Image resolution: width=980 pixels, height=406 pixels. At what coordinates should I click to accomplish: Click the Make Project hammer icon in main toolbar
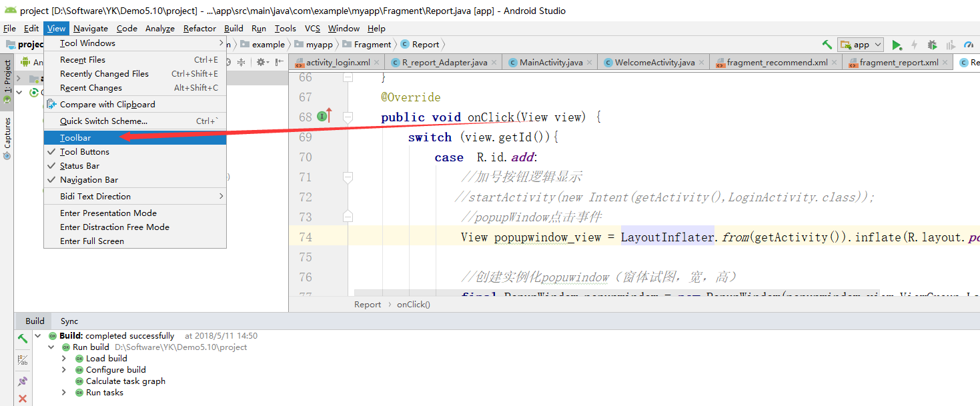[x=827, y=45]
